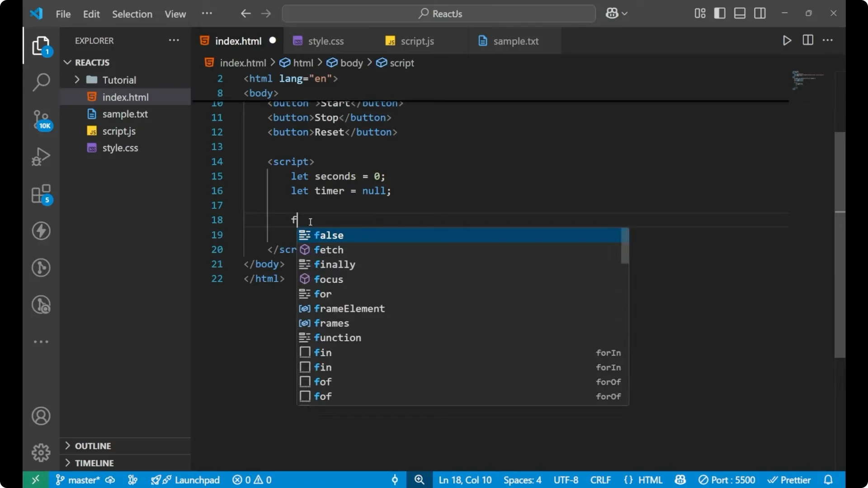Toggle the bottom panel visibility
Screen dimensions: 868x488
pyautogui.click(x=740, y=13)
